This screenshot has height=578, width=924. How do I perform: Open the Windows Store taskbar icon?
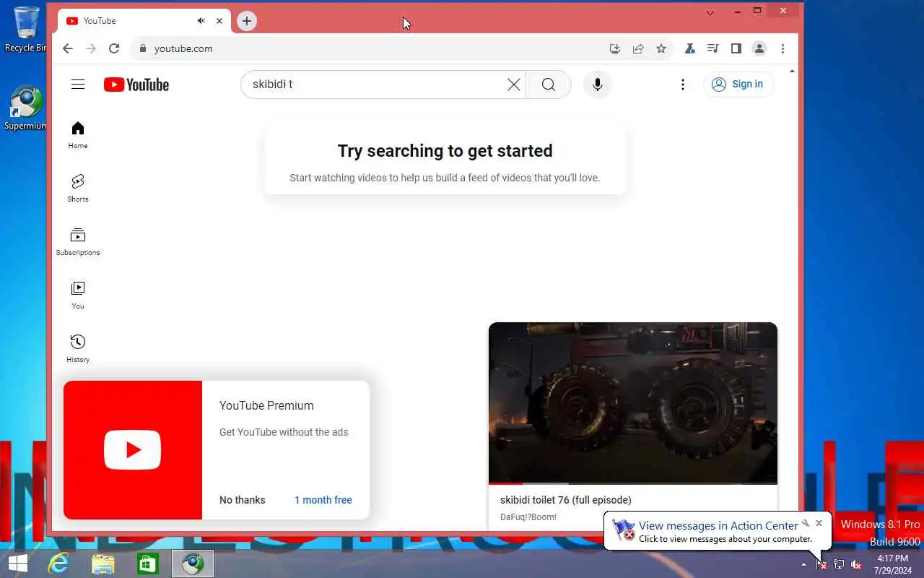coord(147,564)
